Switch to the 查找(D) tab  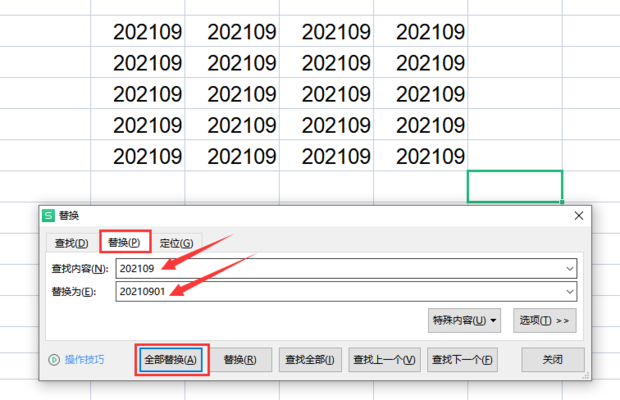pos(71,243)
